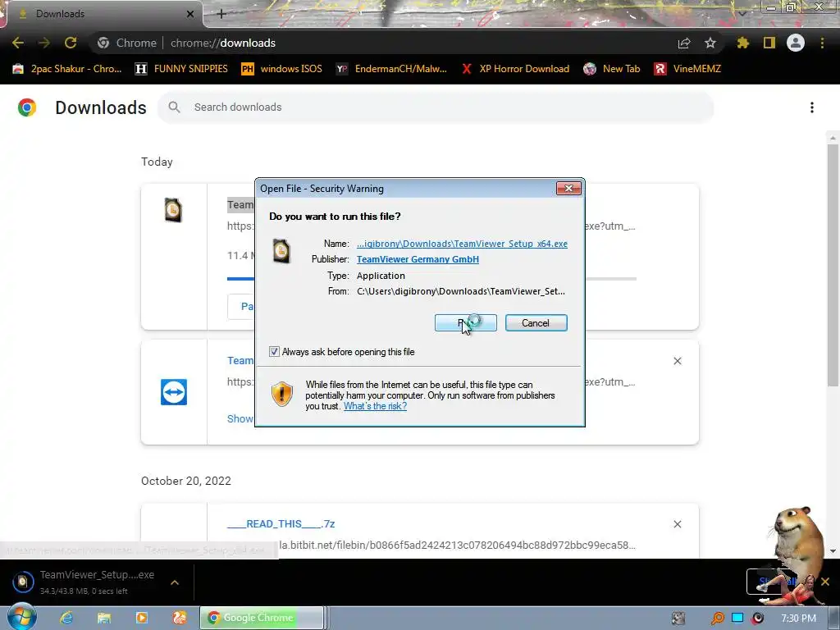The width and height of the screenshot is (840, 630).
Task: Click the blue monitor tray icon
Action: (737, 618)
